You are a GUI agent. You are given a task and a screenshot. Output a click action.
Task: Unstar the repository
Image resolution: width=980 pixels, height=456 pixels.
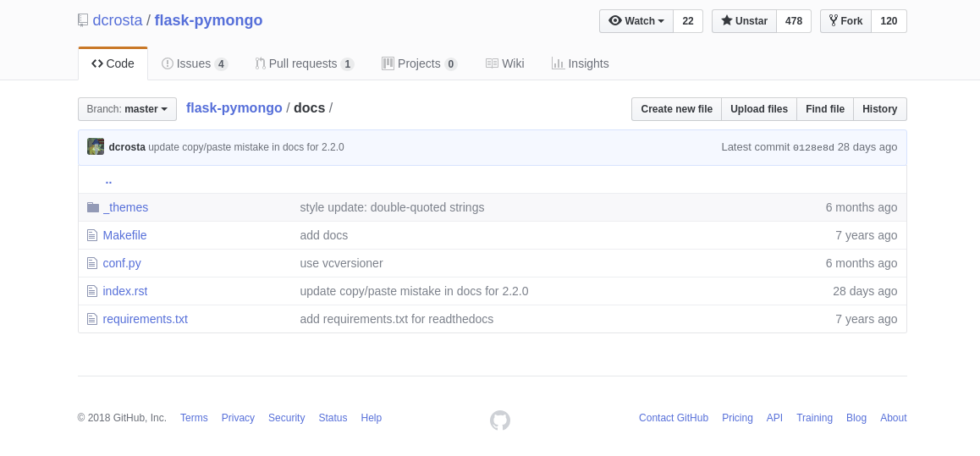click(745, 21)
